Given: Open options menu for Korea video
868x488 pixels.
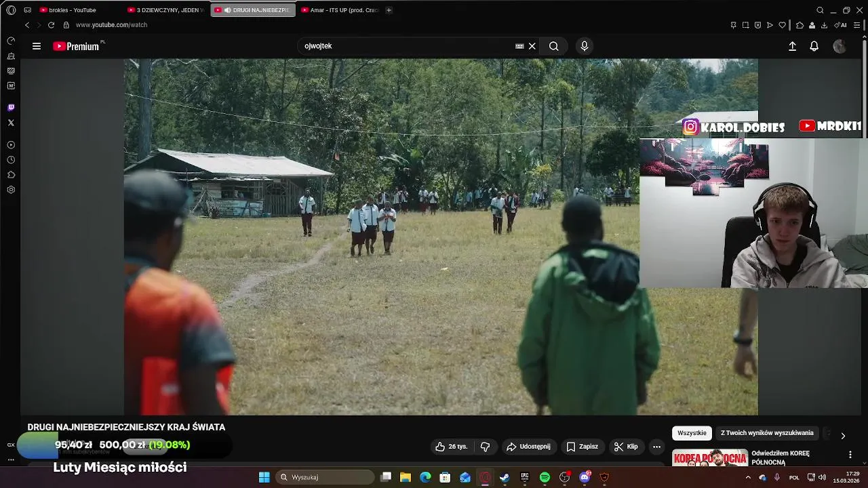Looking at the screenshot, I should tap(850, 455).
